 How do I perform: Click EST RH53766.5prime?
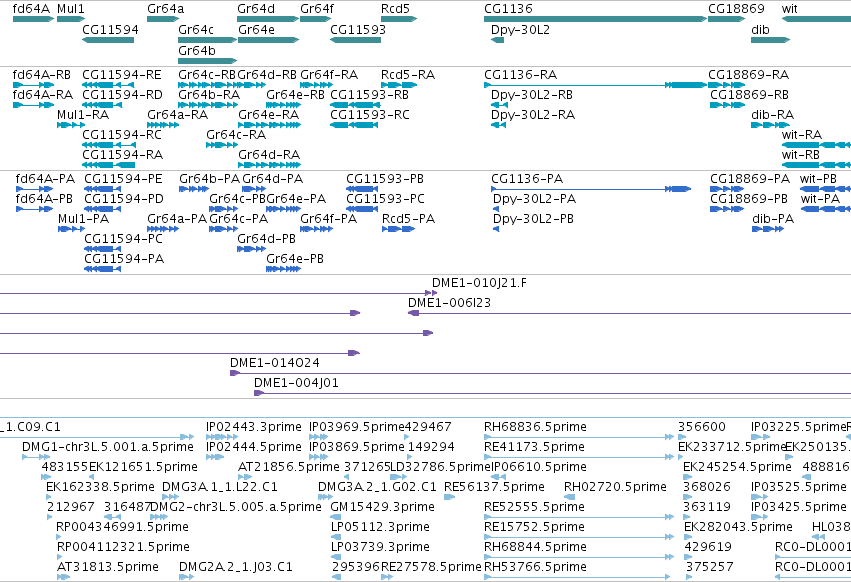coord(535,567)
